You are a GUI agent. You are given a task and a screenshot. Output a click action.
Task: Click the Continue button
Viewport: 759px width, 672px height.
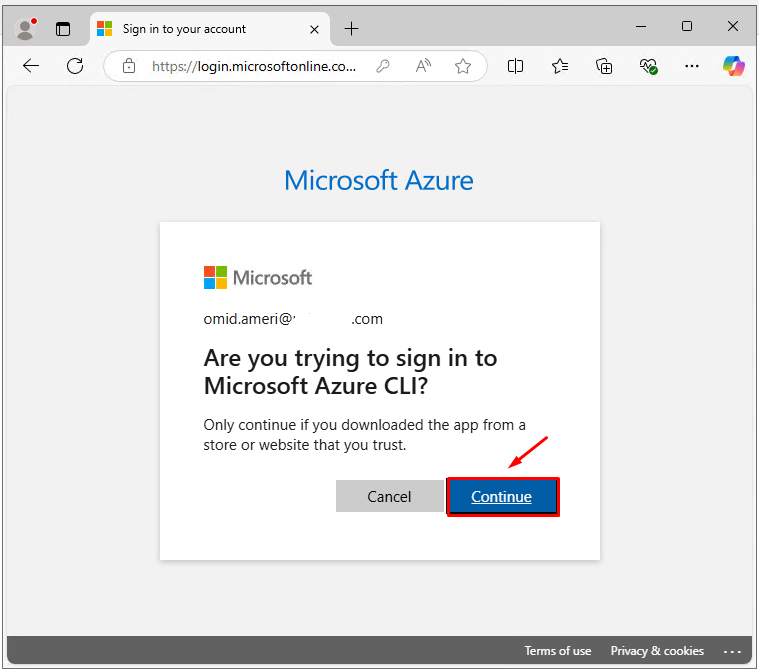pyautogui.click(x=503, y=497)
